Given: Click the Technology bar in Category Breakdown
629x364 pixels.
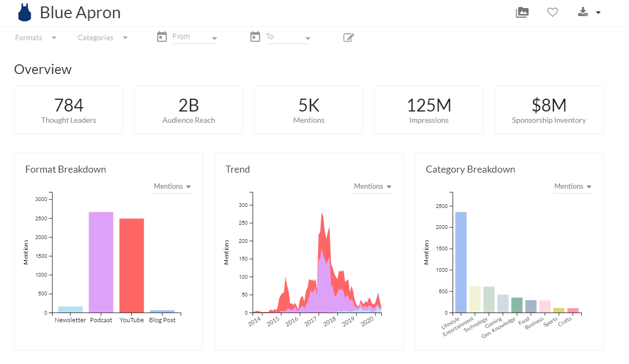Looking at the screenshot, I should (x=489, y=300).
